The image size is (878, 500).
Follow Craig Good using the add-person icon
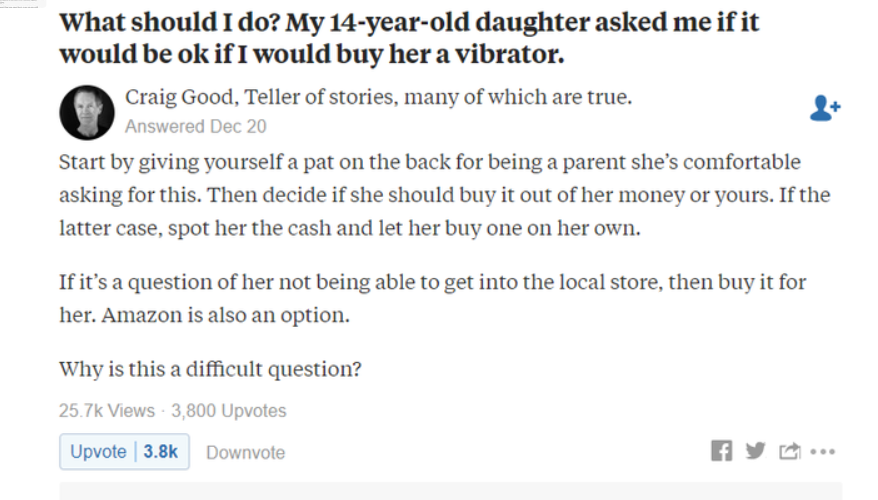825,108
